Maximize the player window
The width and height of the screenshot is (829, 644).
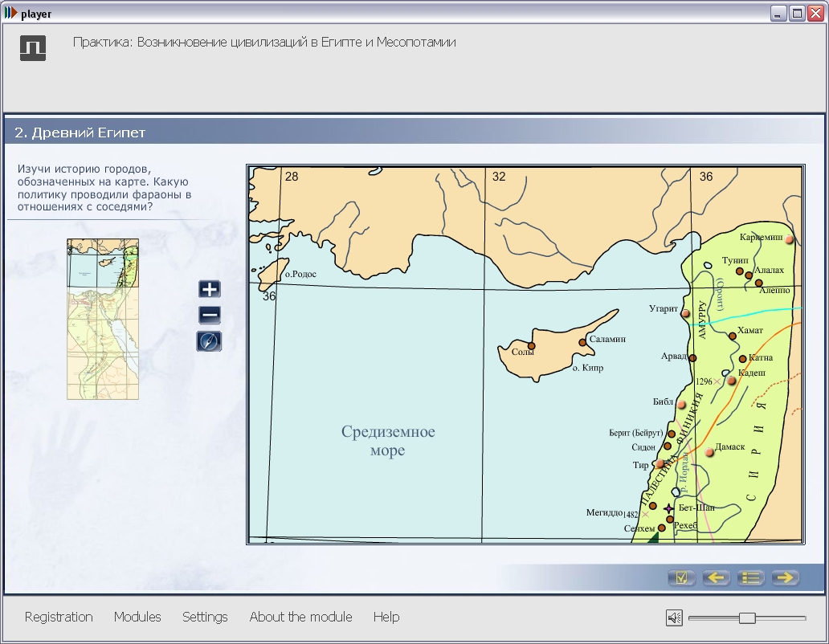pos(797,13)
